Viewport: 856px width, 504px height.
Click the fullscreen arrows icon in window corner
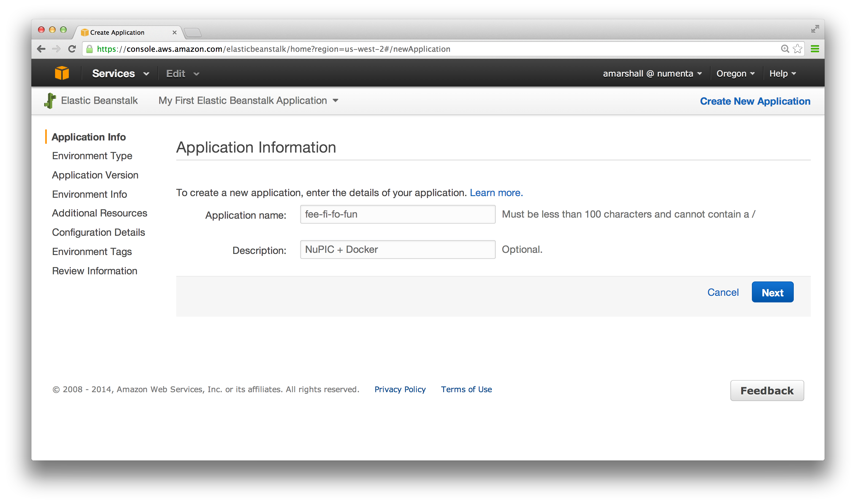(815, 29)
